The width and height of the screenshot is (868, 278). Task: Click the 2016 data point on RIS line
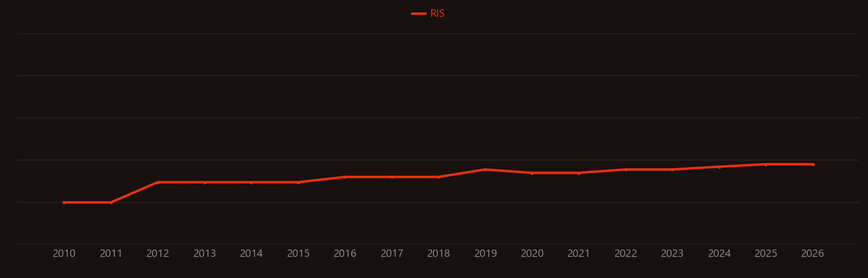point(345,177)
